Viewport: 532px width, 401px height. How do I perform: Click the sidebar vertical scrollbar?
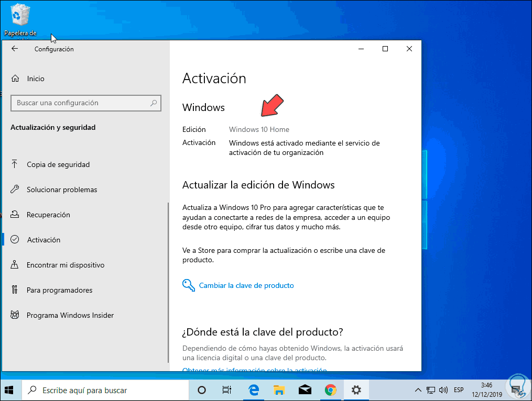[x=168, y=283]
